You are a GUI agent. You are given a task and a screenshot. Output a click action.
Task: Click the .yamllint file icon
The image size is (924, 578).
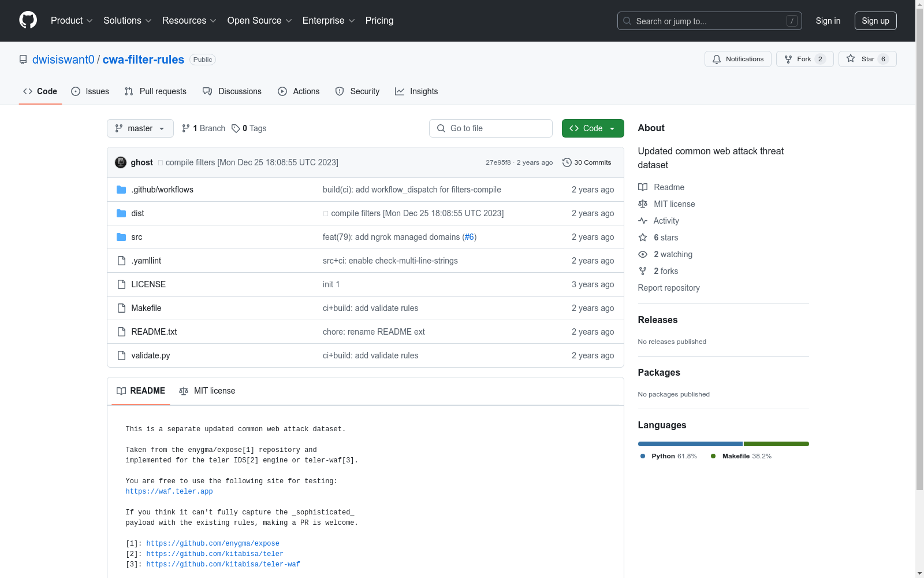(121, 261)
